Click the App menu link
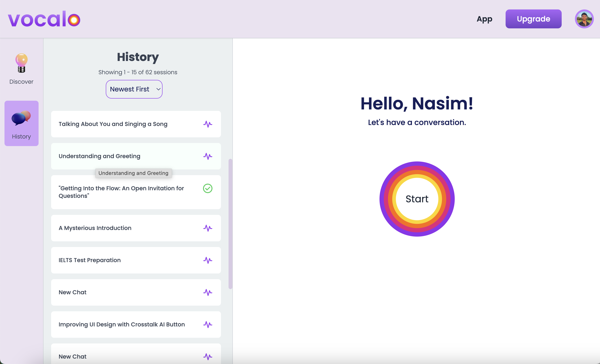 484,19
